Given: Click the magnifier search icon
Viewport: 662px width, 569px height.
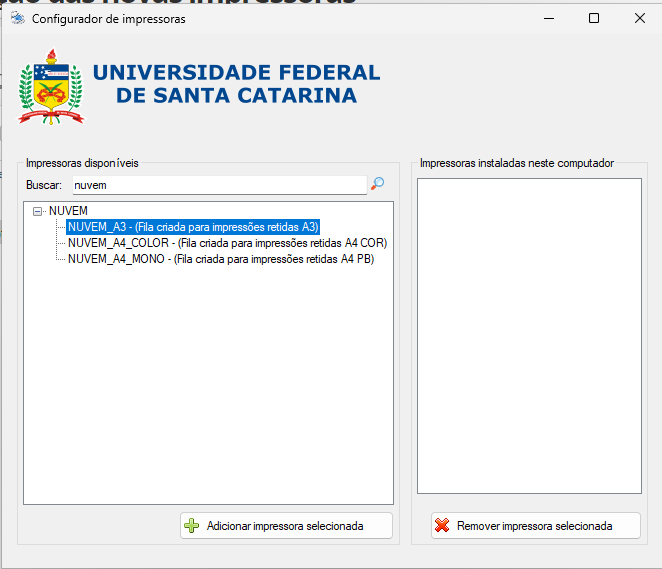Looking at the screenshot, I should (377, 184).
